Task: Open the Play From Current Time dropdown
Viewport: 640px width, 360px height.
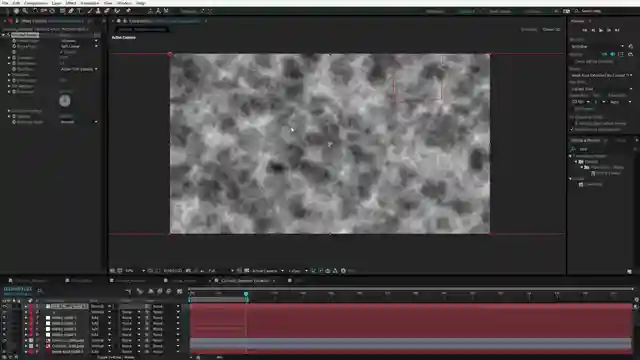Action: [601, 89]
